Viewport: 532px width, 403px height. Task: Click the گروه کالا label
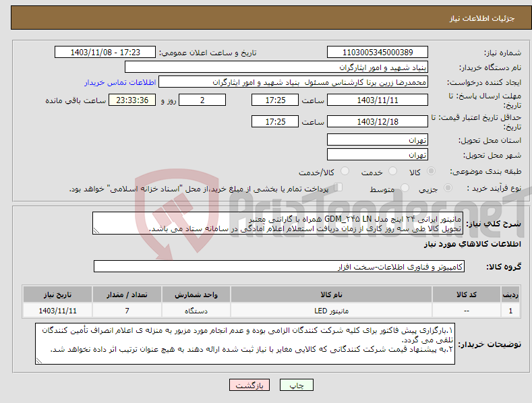[x=504, y=267]
